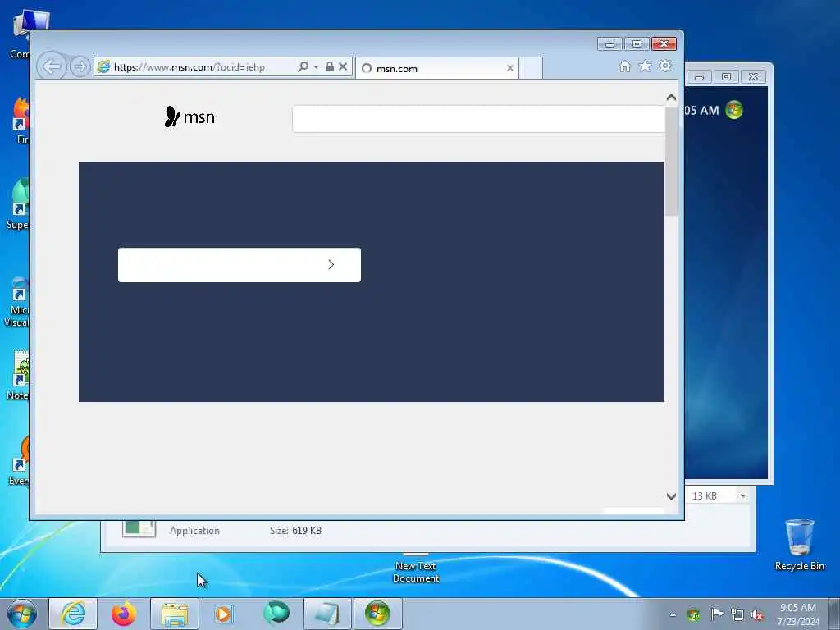The width and height of the screenshot is (840, 630).
Task: Open the notepad-style taskbar icon
Action: coord(327,614)
